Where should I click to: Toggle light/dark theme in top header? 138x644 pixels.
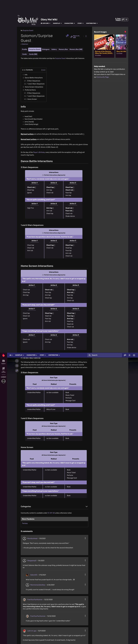(x=126, y=20)
